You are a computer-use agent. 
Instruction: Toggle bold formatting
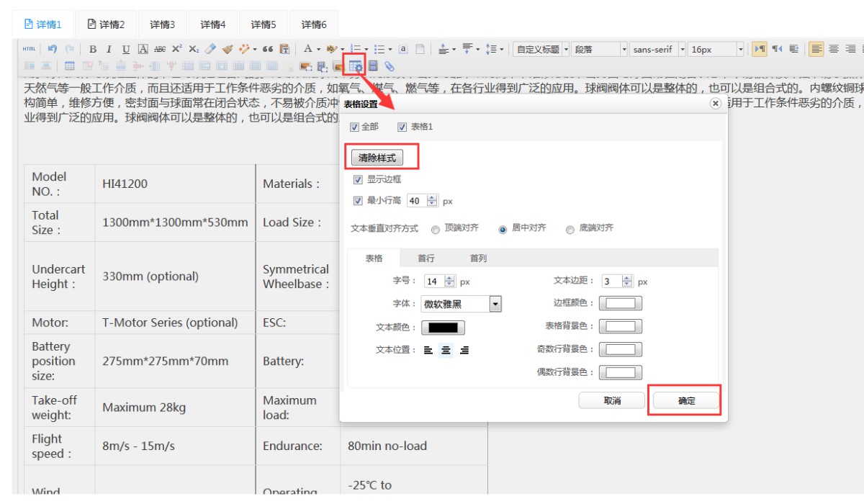pos(93,49)
